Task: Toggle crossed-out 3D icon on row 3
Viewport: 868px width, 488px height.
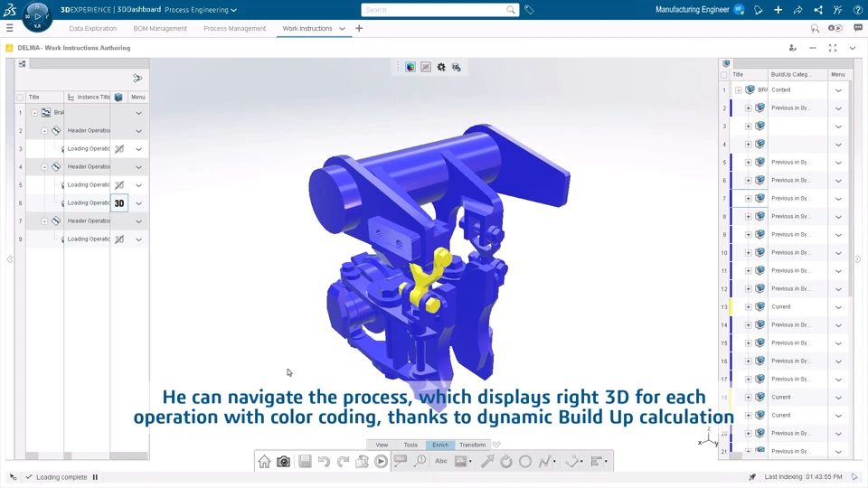Action: (119, 149)
